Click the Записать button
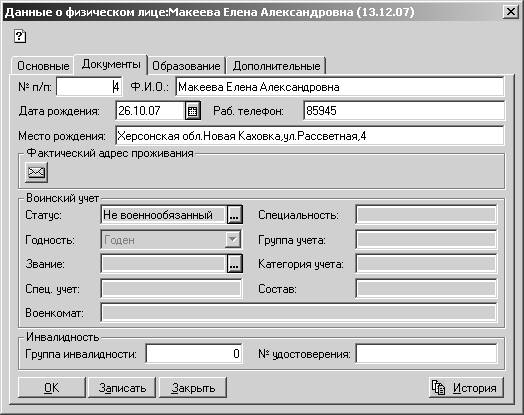The image size is (524, 415). 122,388
